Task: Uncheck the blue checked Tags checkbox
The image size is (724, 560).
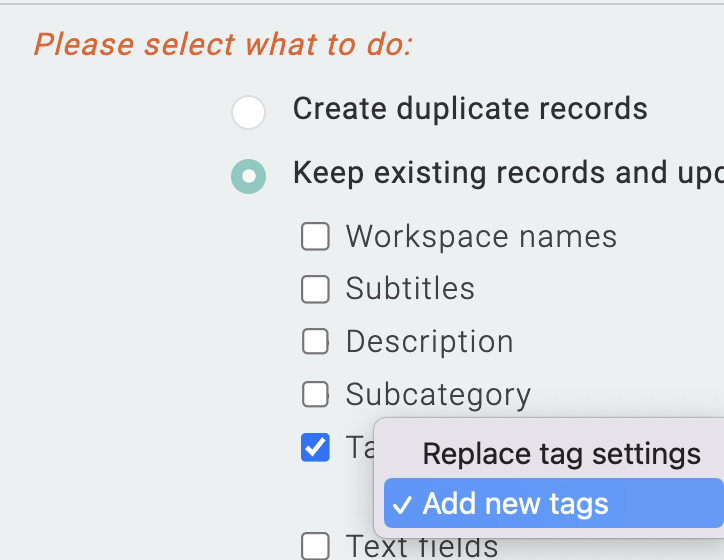Action: pos(316,448)
